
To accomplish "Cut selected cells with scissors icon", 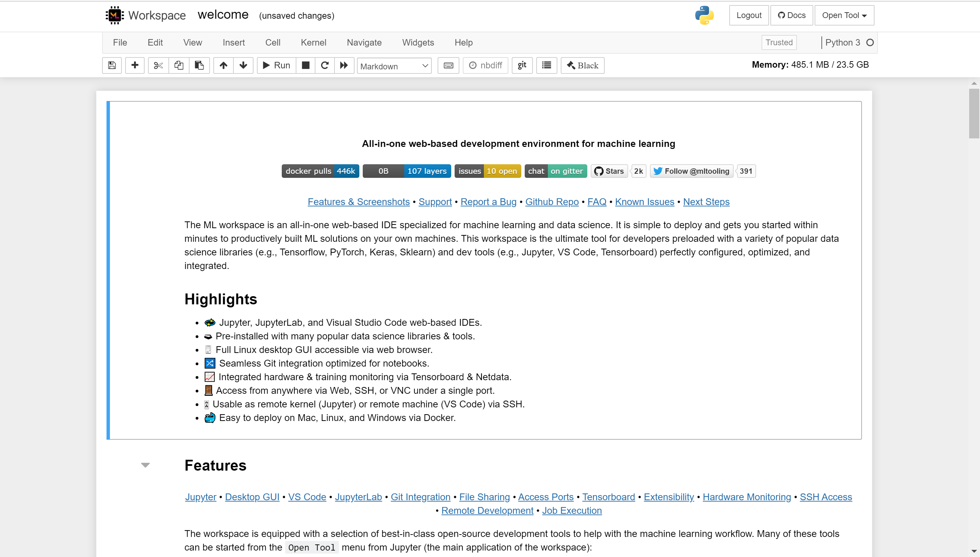I will point(158,65).
